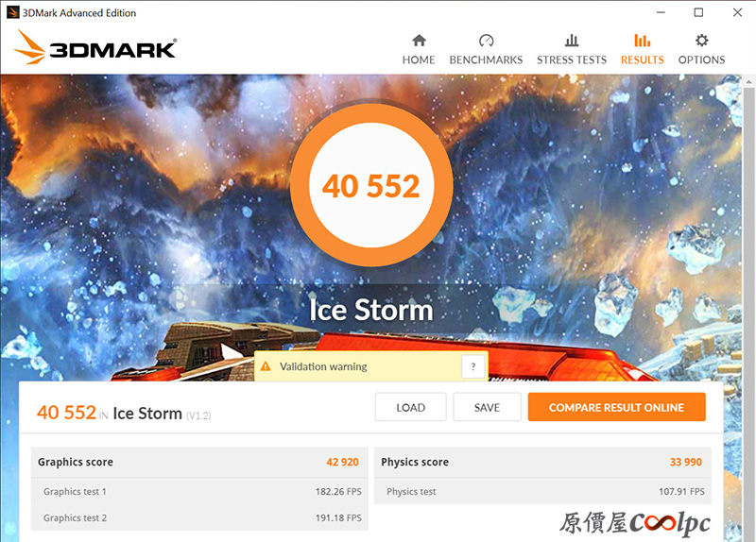Image resolution: width=756 pixels, height=542 pixels.
Task: Switch to the HOME tab label
Action: [419, 59]
